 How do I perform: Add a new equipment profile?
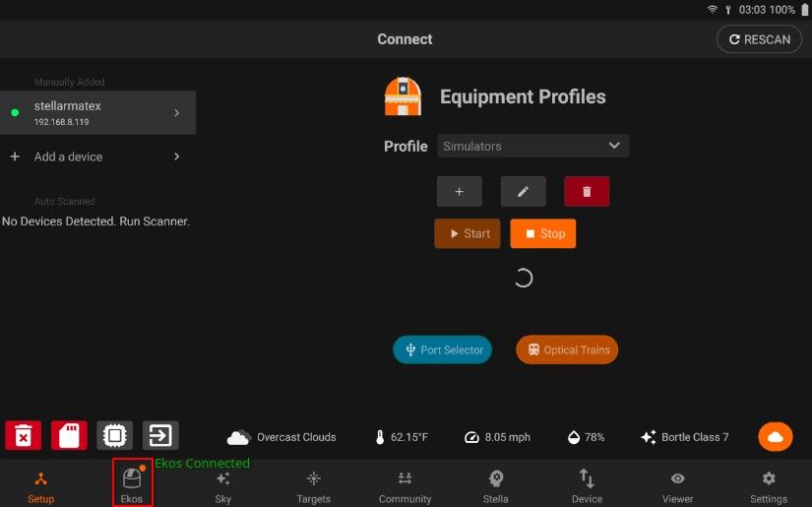click(x=460, y=192)
